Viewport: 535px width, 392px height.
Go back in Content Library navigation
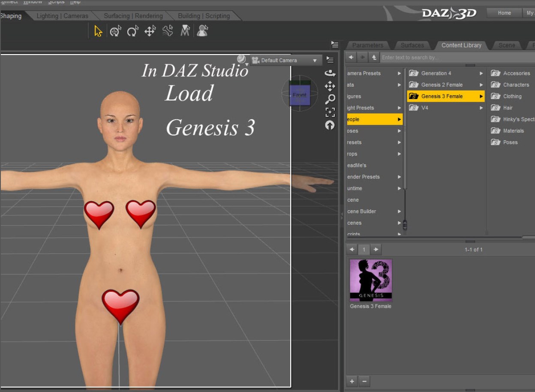click(351, 57)
